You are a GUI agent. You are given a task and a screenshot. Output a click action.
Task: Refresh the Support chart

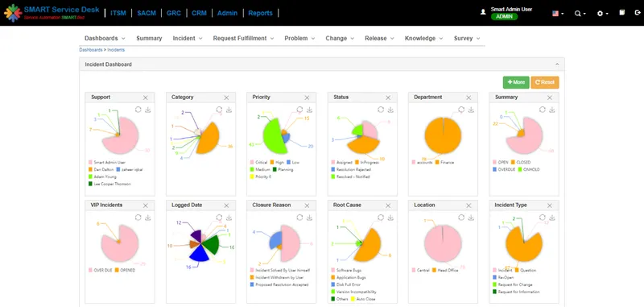tap(138, 110)
